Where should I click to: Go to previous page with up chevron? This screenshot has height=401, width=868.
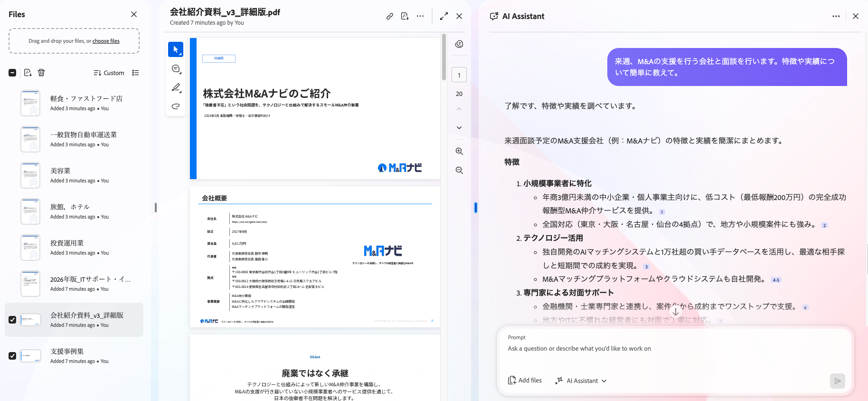(459, 109)
